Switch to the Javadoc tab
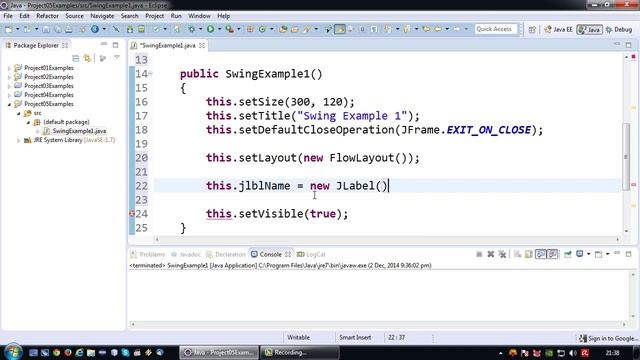Viewport: 640px width, 360px height. point(186,254)
